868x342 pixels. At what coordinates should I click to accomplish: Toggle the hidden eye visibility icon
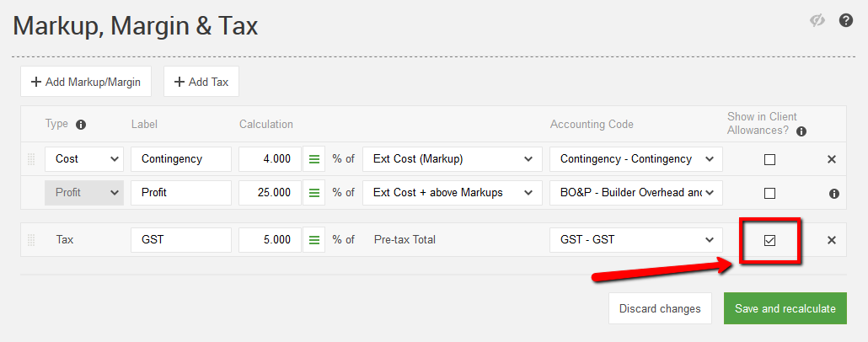click(817, 20)
